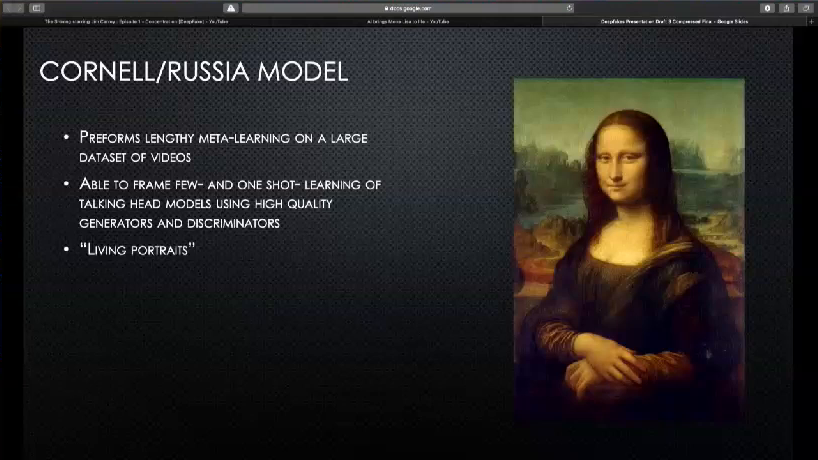
Task: Click the Mona Lisa painting image
Action: (x=629, y=250)
